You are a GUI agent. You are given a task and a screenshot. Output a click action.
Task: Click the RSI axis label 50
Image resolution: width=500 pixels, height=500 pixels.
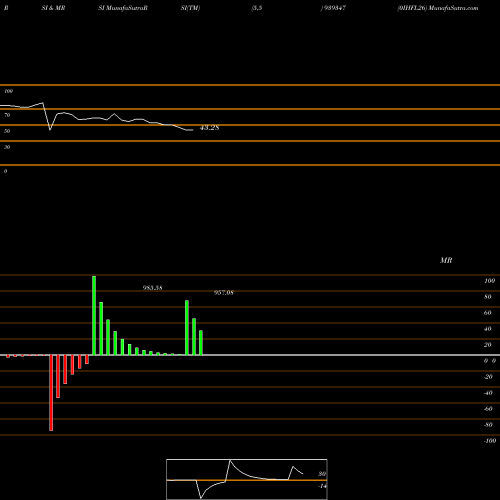7,131
